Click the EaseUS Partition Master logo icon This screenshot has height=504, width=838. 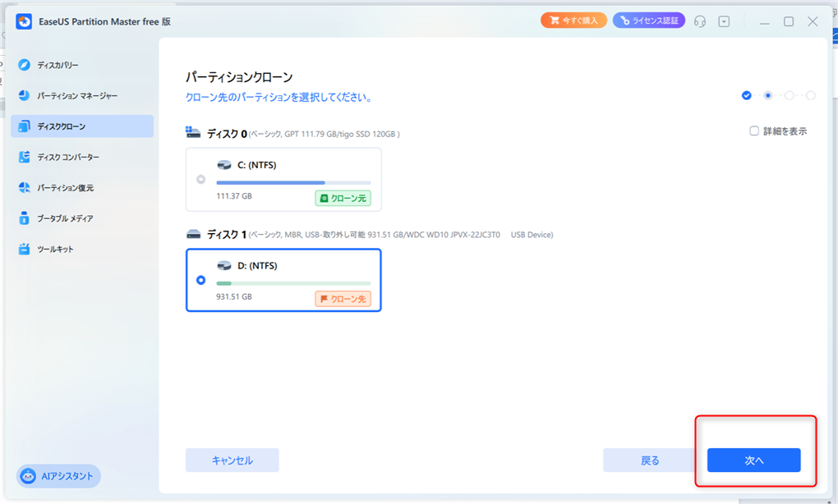(24, 21)
